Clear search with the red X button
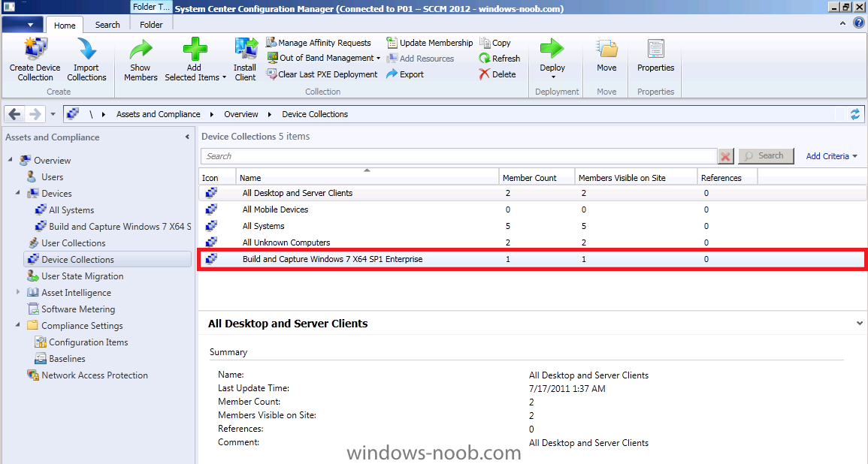Screen dimensions: 868x464 [x=725, y=156]
